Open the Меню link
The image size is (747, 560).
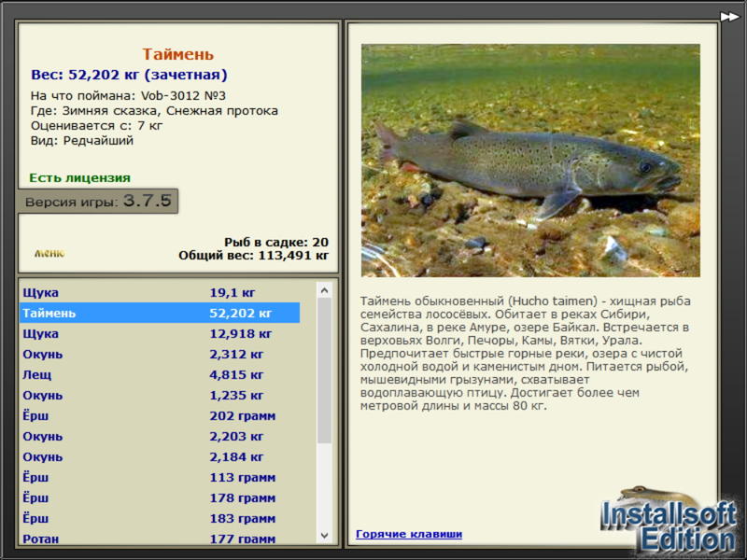coord(49,253)
